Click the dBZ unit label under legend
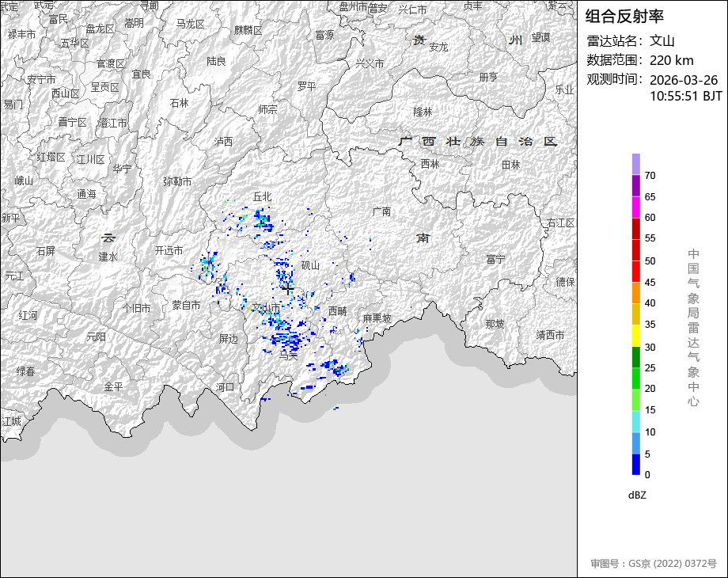This screenshot has width=728, height=578. pos(638,495)
